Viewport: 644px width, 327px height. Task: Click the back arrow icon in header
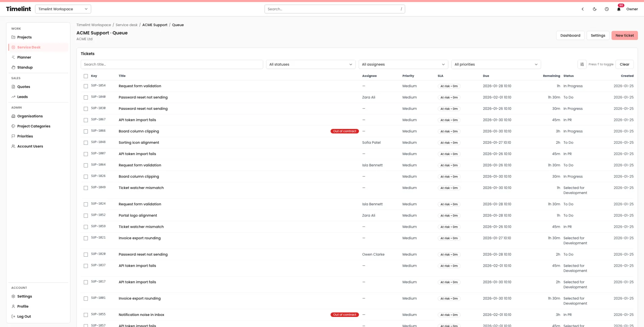click(583, 9)
